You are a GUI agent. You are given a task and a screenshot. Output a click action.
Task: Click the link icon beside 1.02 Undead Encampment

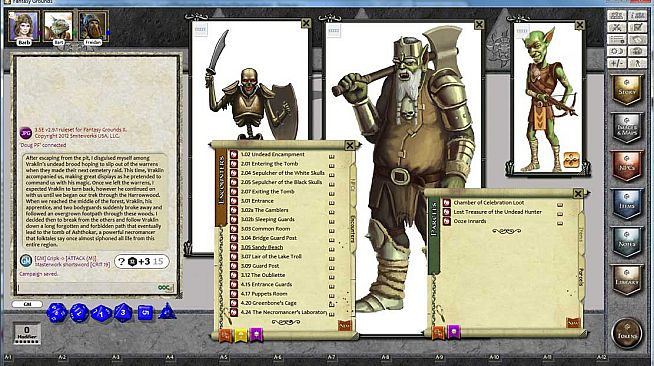point(234,154)
